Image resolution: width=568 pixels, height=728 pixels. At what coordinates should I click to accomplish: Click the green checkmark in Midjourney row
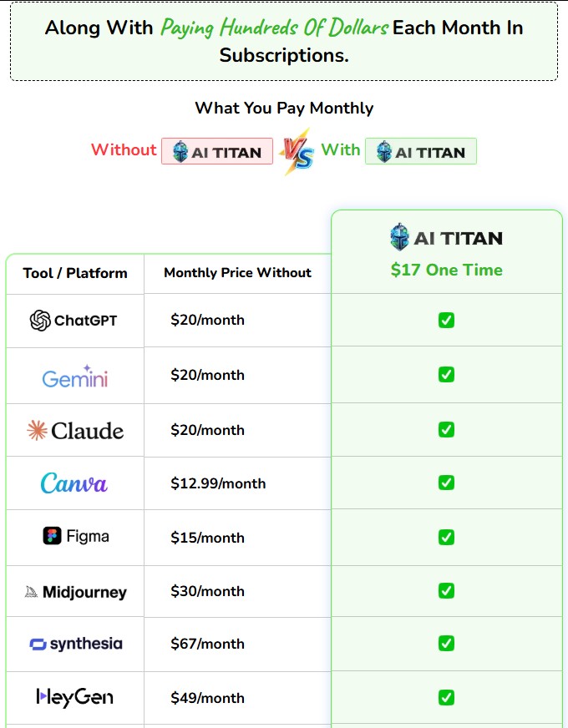446,591
